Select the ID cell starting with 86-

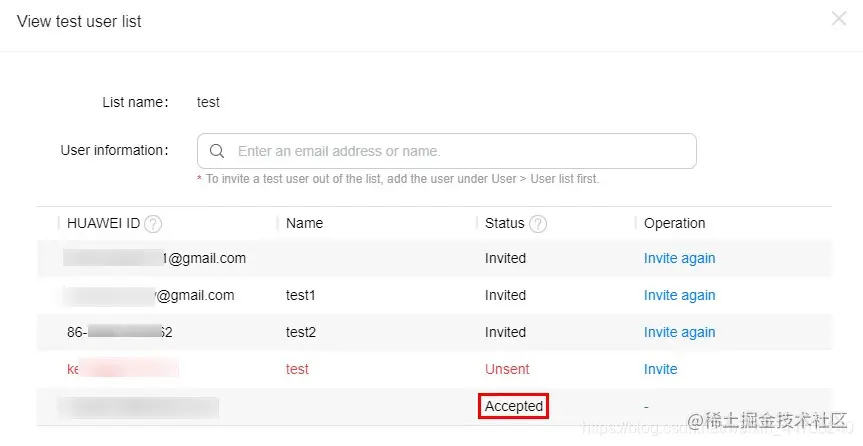point(119,332)
